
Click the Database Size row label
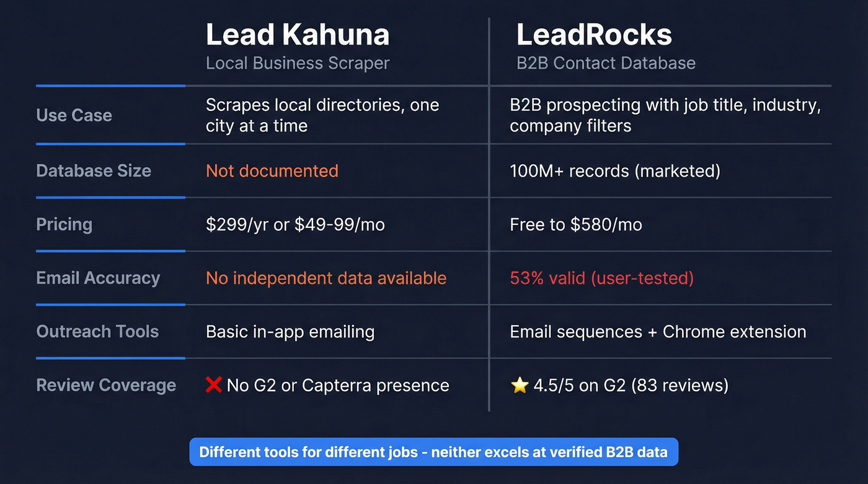pyautogui.click(x=94, y=171)
